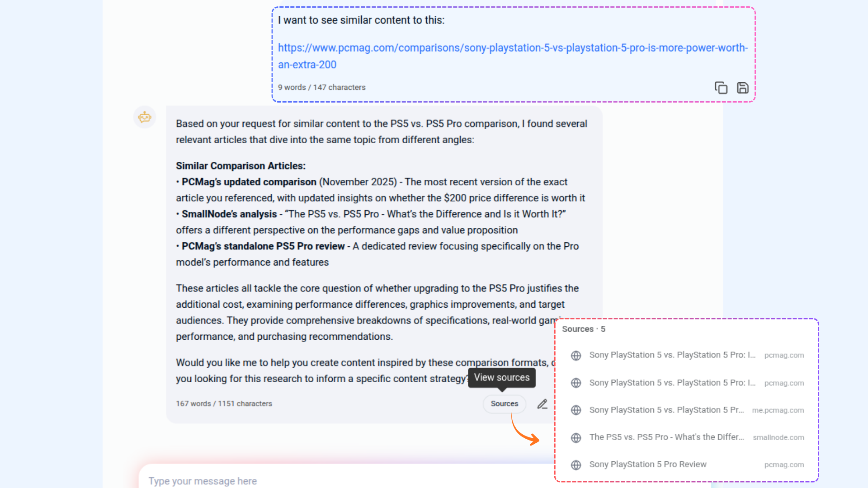Copy the user message with copy icon

point(721,88)
